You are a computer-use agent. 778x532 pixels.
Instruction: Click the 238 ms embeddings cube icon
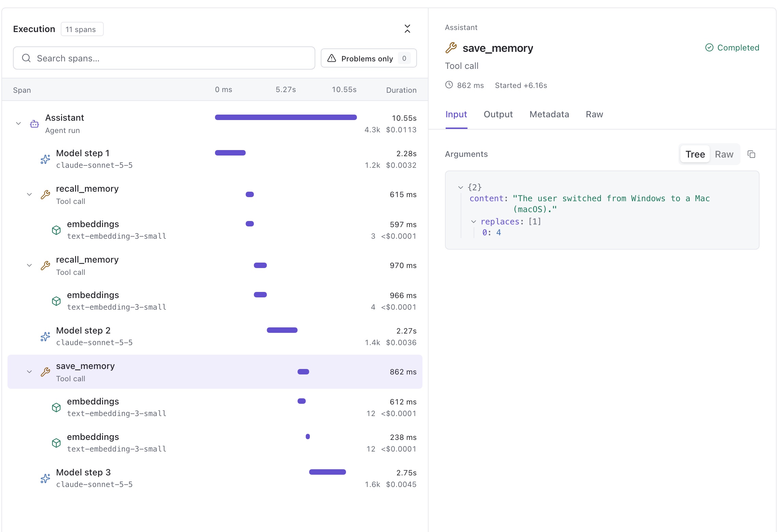[x=56, y=443]
